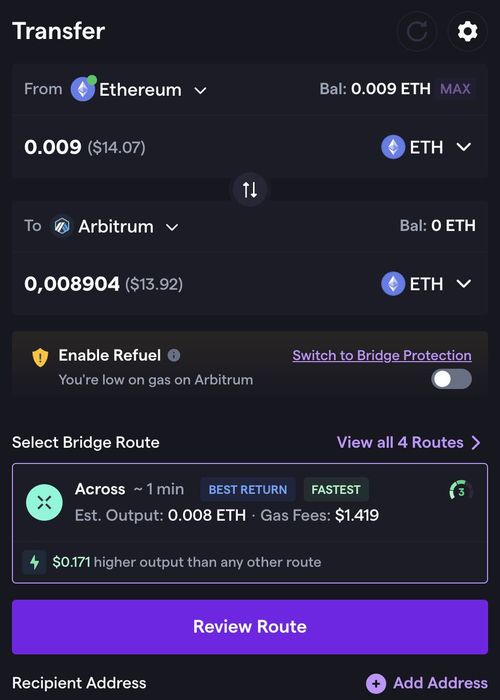Open the Arbitrum destination chain dropdown
This screenshot has height=700, width=500.
click(115, 226)
